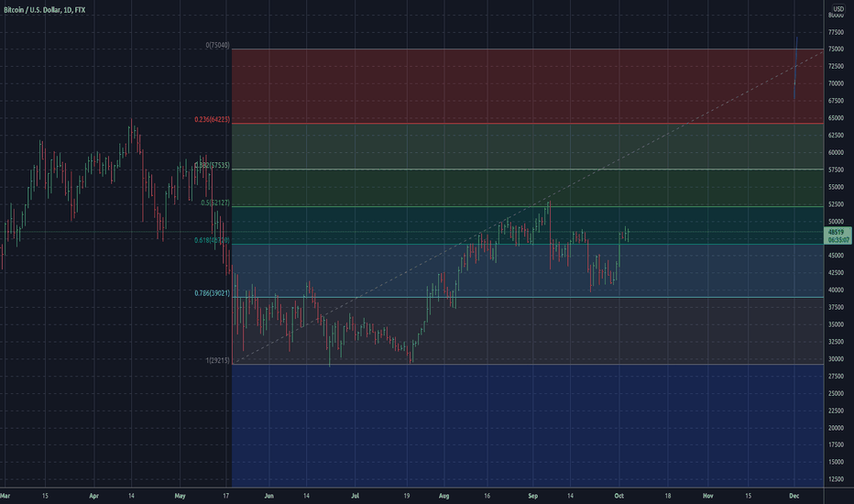Click the 16 date label on time axis

(487, 496)
